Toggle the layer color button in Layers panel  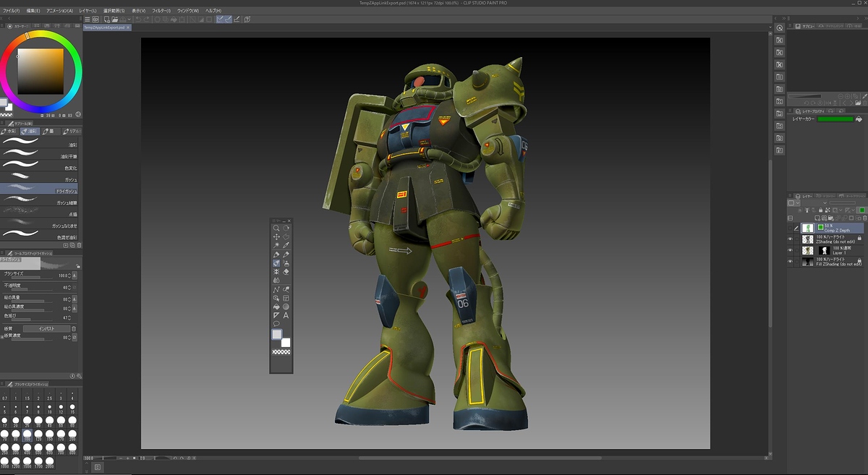pyautogui.click(x=861, y=210)
